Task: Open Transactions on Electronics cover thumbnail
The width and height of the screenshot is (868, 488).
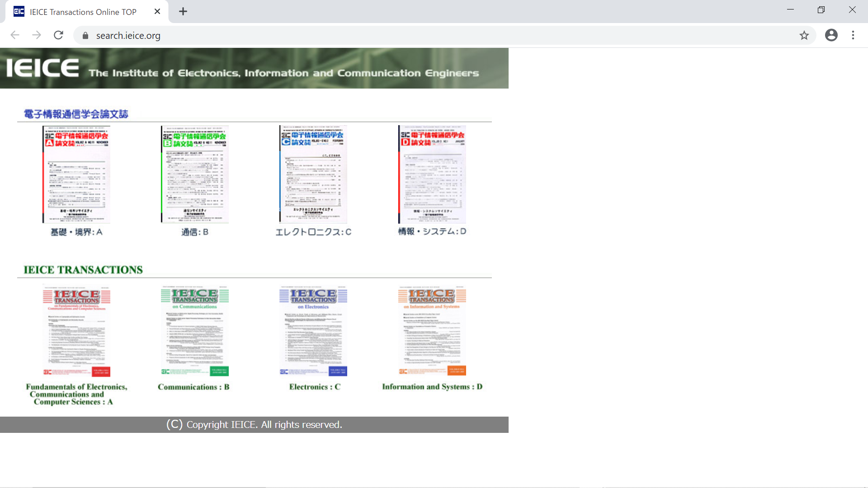Action: (x=313, y=331)
